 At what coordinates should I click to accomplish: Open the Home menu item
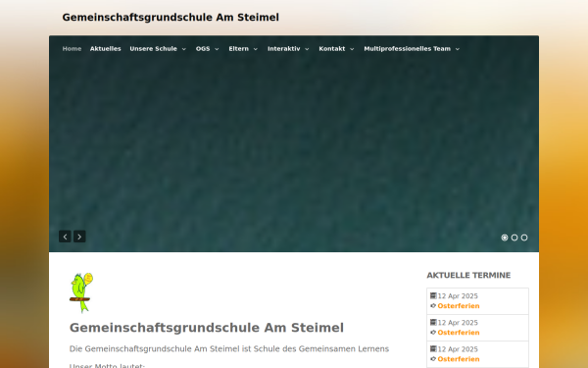72,49
